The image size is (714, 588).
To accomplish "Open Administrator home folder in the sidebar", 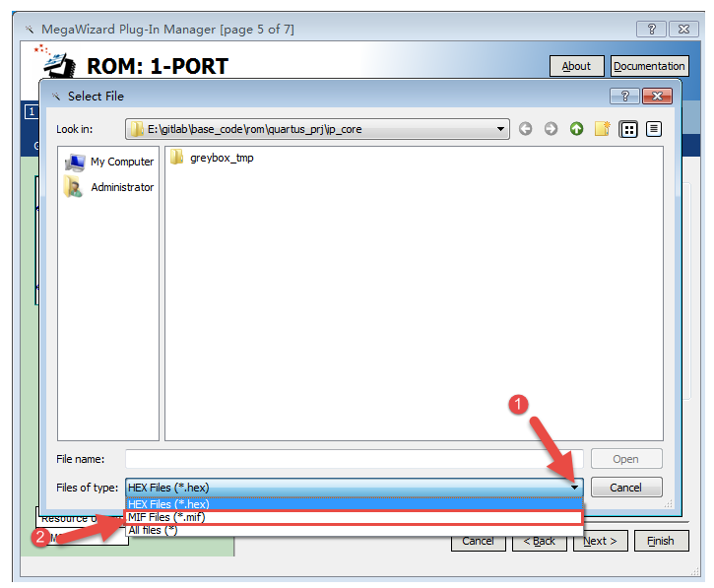I will (x=109, y=187).
